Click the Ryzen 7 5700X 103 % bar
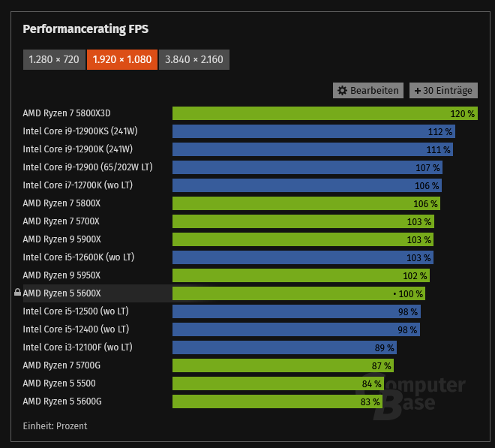495x448 pixels. pyautogui.click(x=304, y=221)
